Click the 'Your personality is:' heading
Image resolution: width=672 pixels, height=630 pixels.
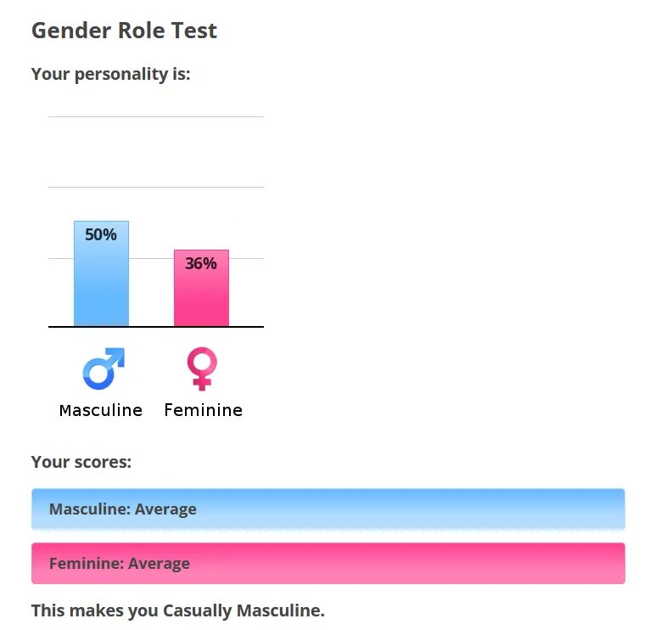coord(111,74)
